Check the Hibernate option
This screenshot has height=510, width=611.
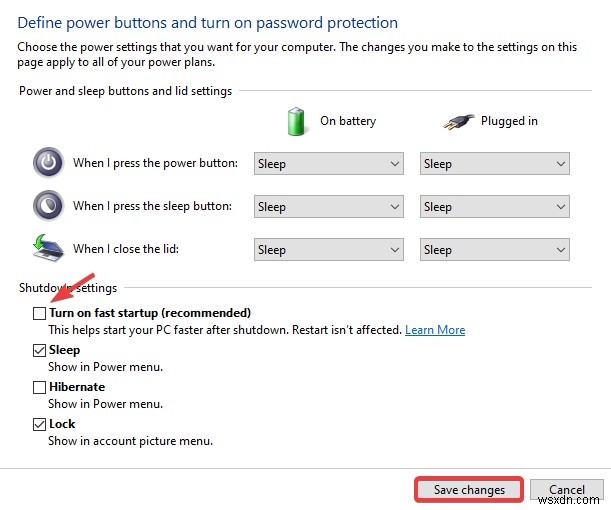pyautogui.click(x=40, y=387)
